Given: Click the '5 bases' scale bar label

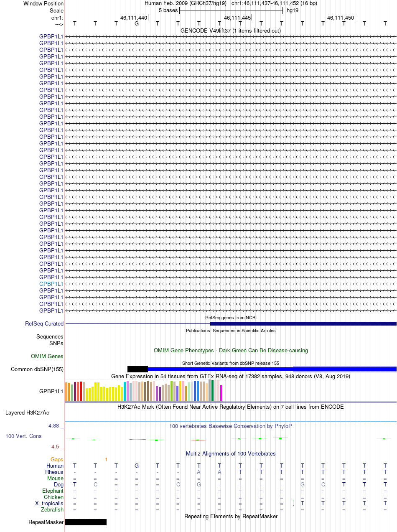Looking at the screenshot, I should (168, 10).
